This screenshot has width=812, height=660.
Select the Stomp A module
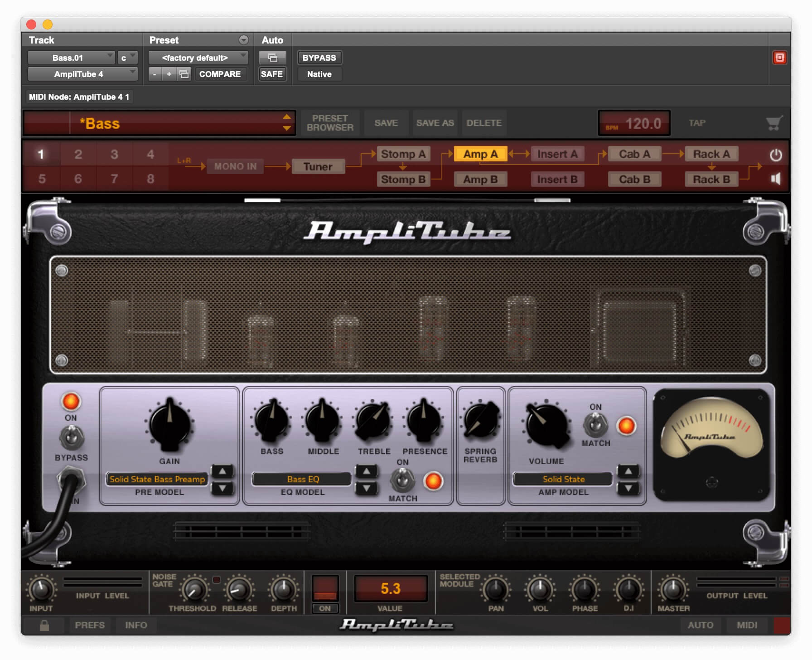pyautogui.click(x=403, y=154)
